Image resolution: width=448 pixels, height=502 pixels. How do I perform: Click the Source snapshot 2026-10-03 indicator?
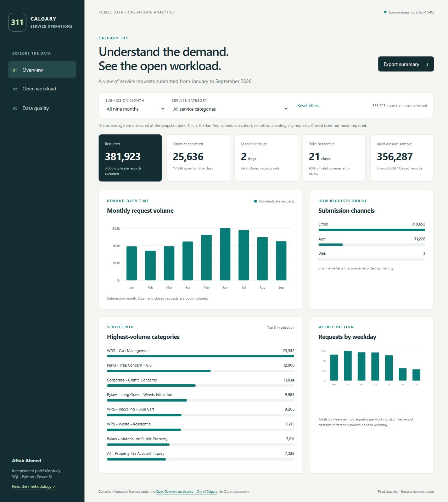[409, 12]
